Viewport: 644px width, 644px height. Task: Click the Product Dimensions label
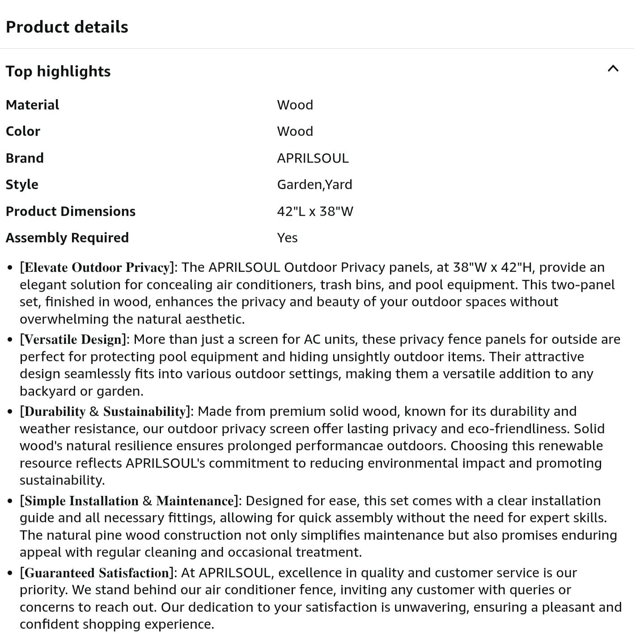tap(71, 211)
